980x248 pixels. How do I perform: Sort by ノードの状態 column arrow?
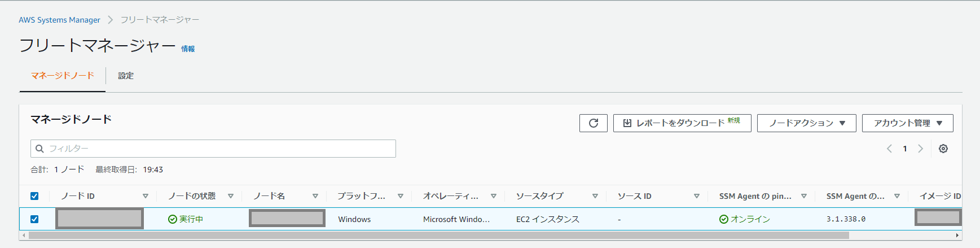click(231, 196)
